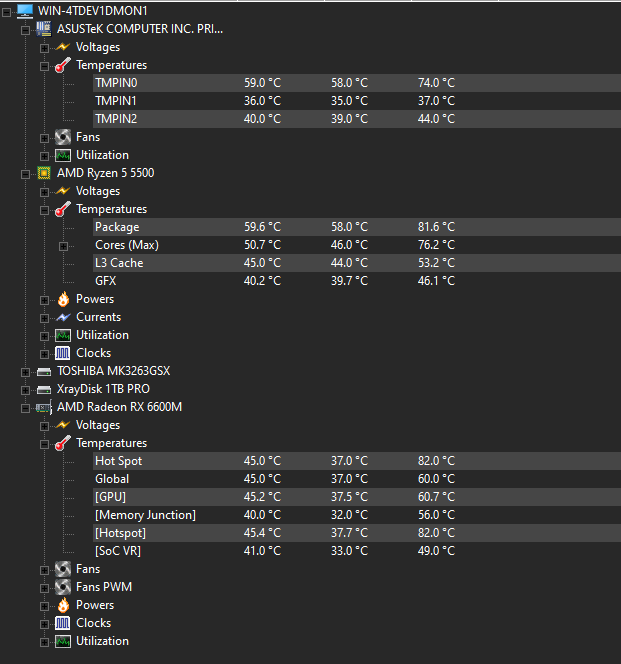Expand Powers under AMD Ryzen
This screenshot has height=664, width=621.
(x=44, y=300)
